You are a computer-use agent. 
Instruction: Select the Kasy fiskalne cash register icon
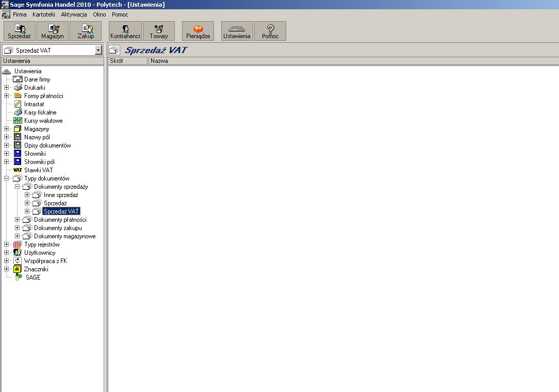coord(18,112)
